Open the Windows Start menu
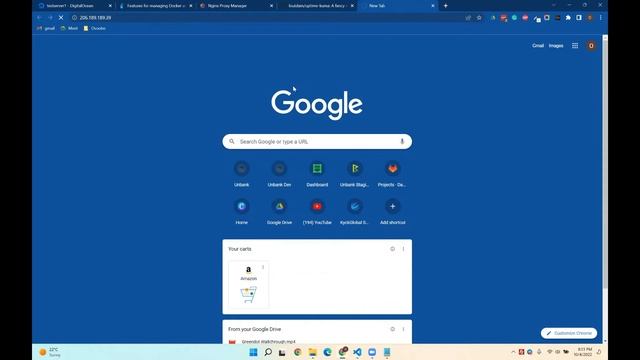 [x=253, y=352]
